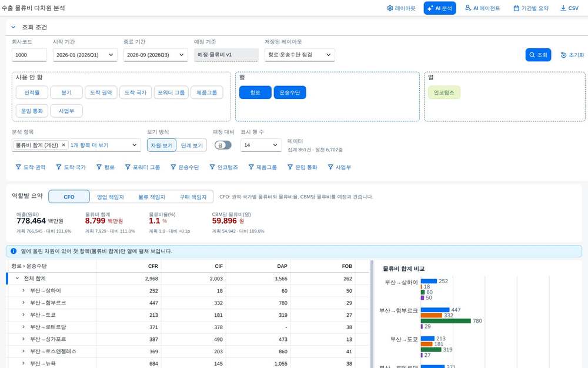Open the 포워더 그룹 filter

(x=142, y=167)
